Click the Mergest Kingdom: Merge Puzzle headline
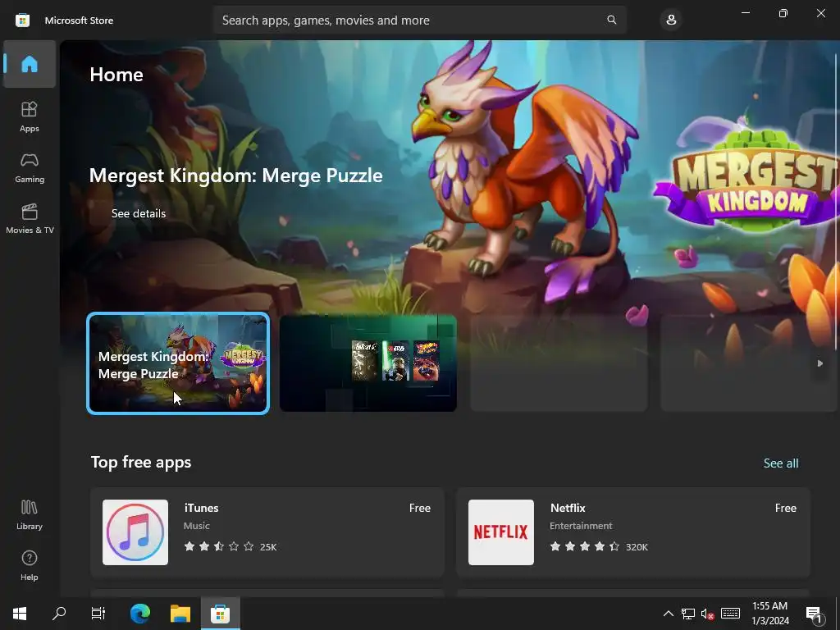The height and width of the screenshot is (630, 840). click(x=235, y=176)
